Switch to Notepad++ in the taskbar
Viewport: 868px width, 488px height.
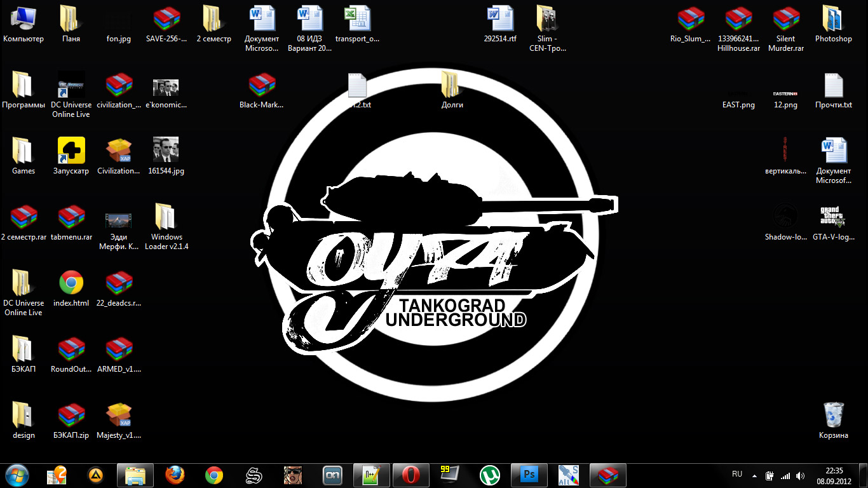[x=371, y=475]
